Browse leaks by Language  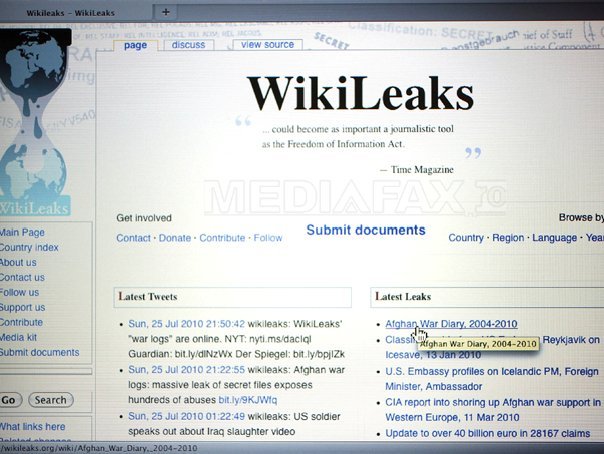tap(554, 238)
